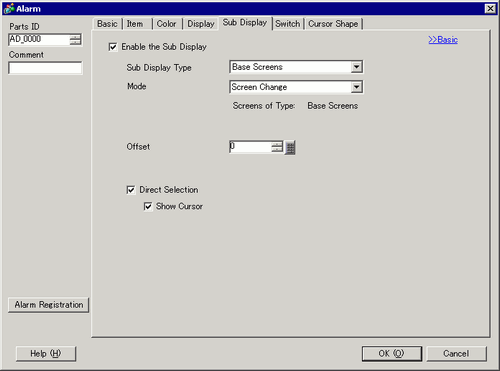Click the Sub Display tab
Screen dimensions: 500x371
point(245,23)
